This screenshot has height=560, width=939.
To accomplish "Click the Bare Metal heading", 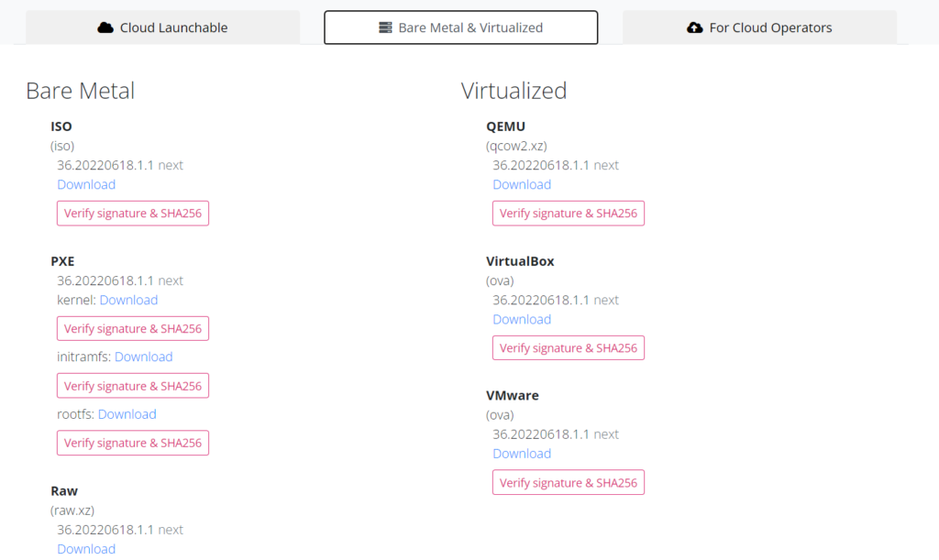I will coord(81,91).
